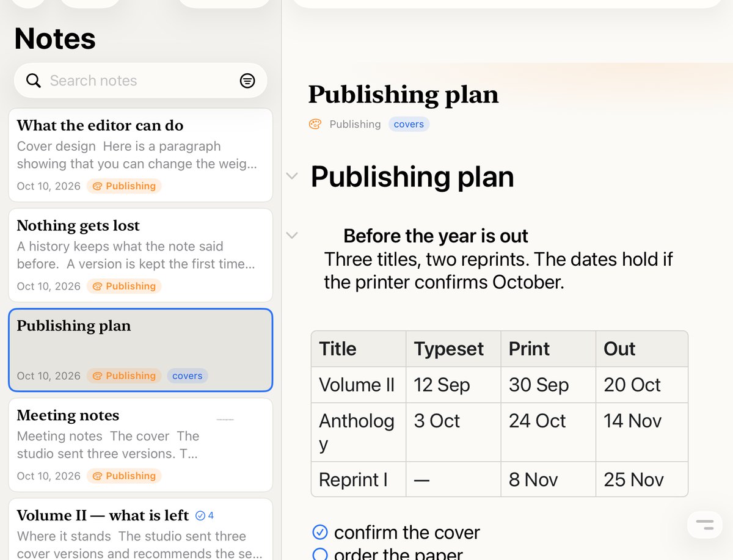Select the "Publishing plan" note card
733x560 pixels.
click(x=140, y=350)
